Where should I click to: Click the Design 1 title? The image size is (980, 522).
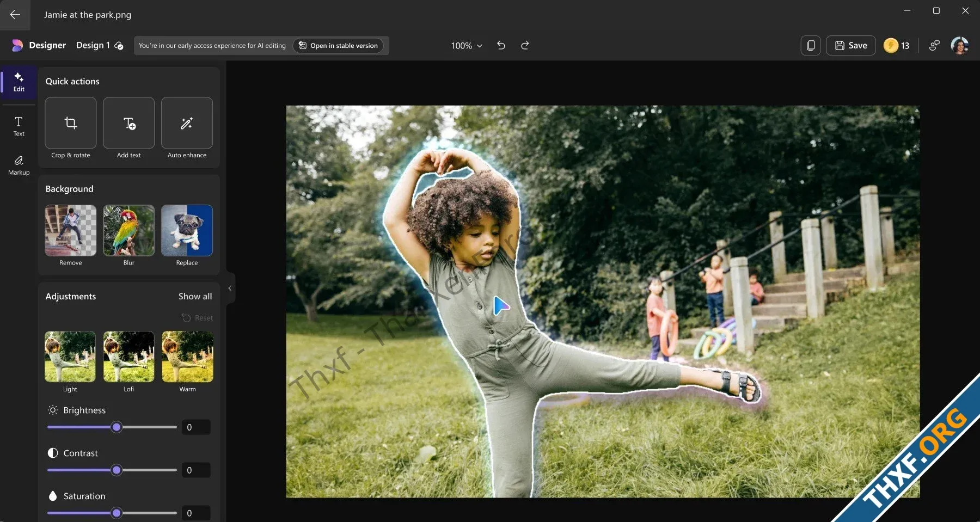[93, 45]
